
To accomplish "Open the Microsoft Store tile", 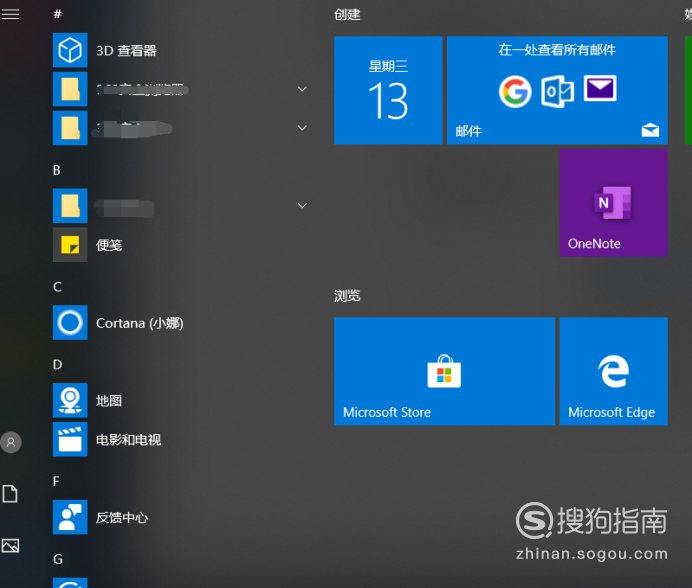I will (444, 371).
